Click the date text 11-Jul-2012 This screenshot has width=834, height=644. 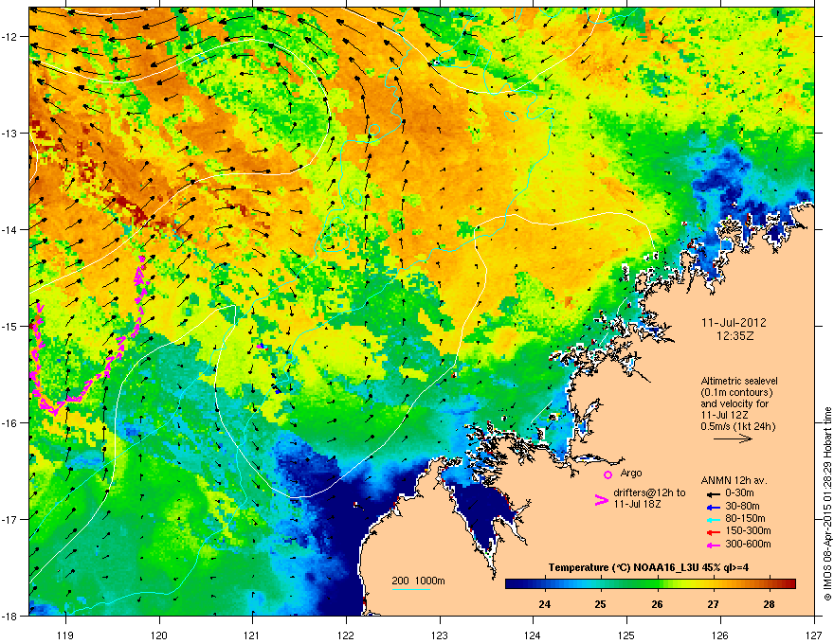[734, 323]
